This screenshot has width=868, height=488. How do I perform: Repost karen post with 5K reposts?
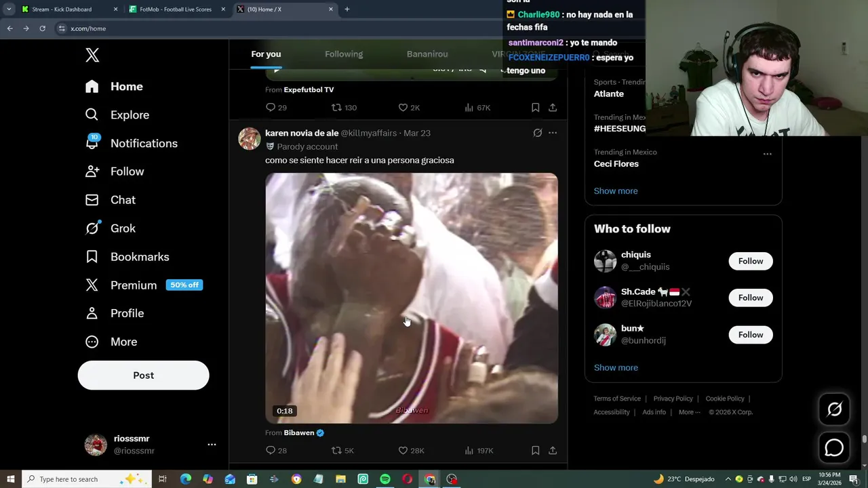(342, 451)
